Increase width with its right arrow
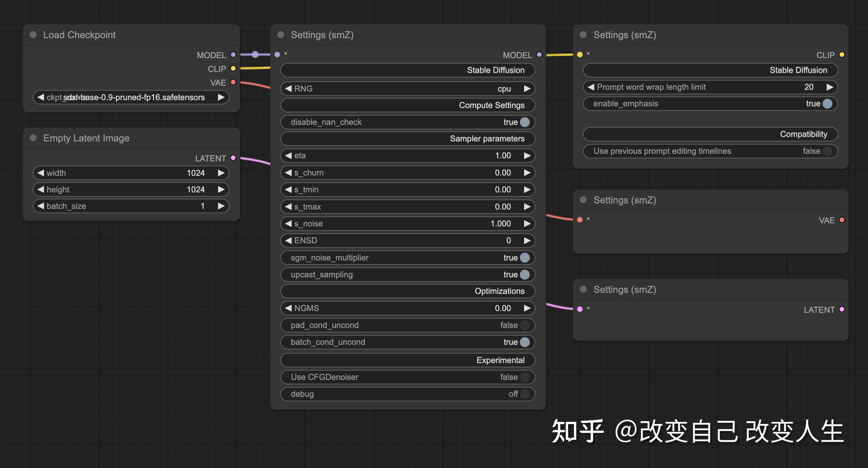Viewport: 868px width, 468px height. coord(221,173)
